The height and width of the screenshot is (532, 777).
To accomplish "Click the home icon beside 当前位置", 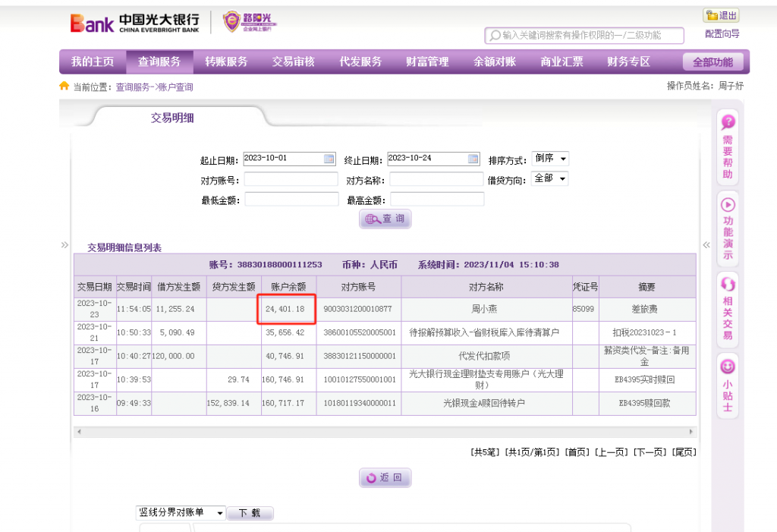I will 64,87.
